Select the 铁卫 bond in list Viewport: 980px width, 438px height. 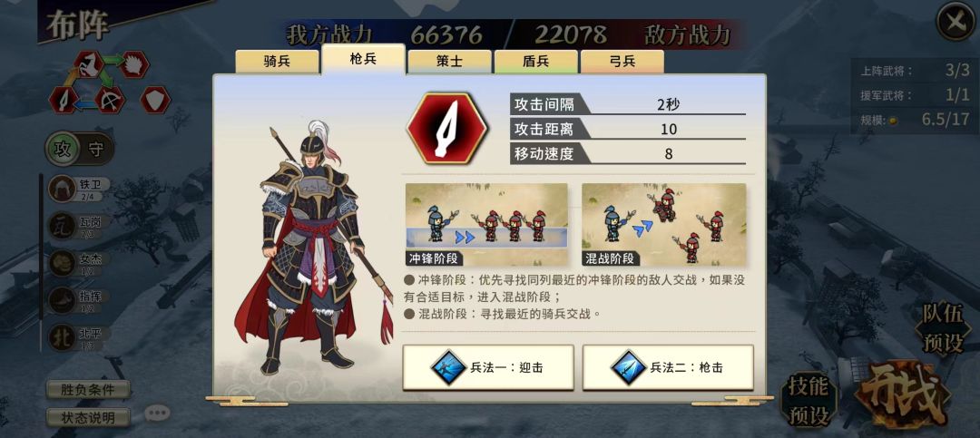(x=80, y=189)
